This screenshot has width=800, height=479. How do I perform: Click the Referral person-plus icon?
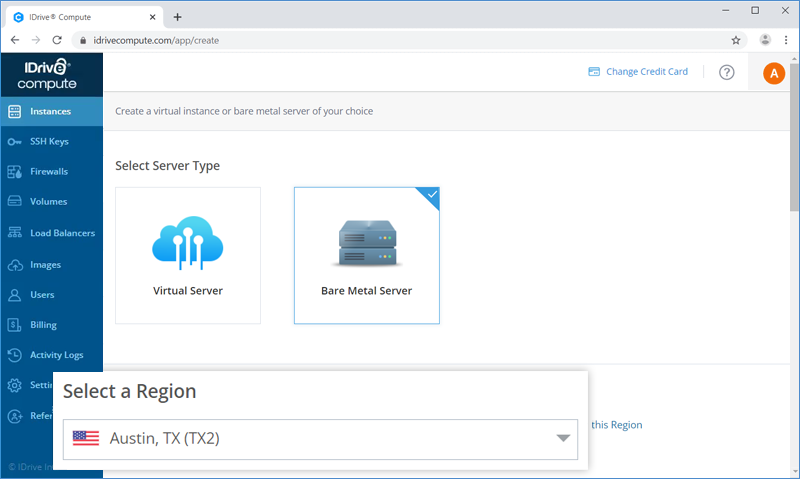point(15,416)
